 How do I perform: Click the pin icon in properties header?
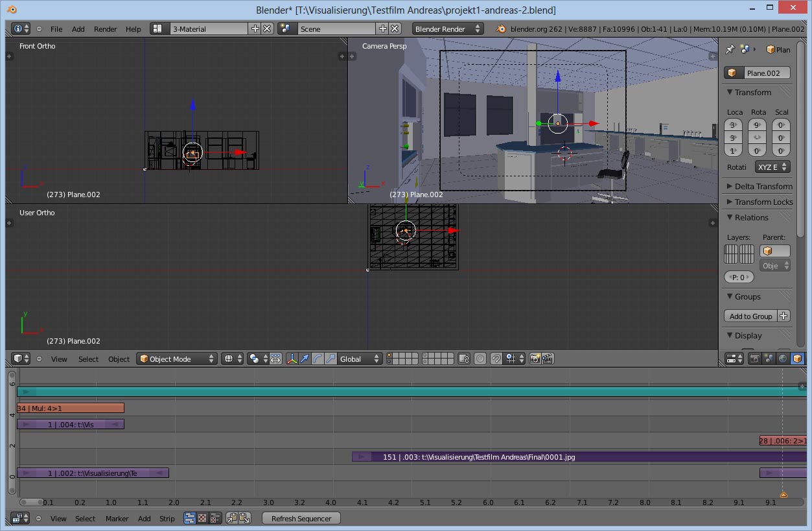pos(730,49)
